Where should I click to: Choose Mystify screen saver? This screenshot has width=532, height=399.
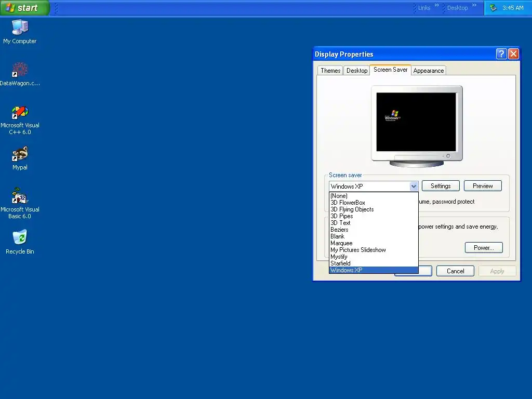click(x=374, y=257)
